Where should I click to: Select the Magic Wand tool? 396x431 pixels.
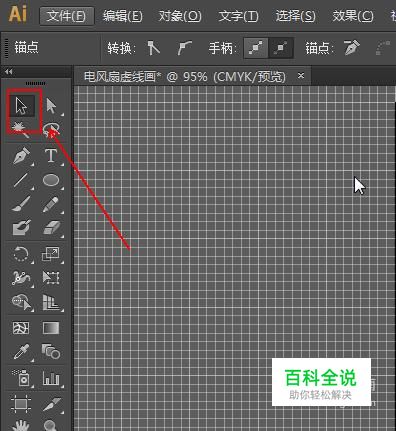point(21,129)
